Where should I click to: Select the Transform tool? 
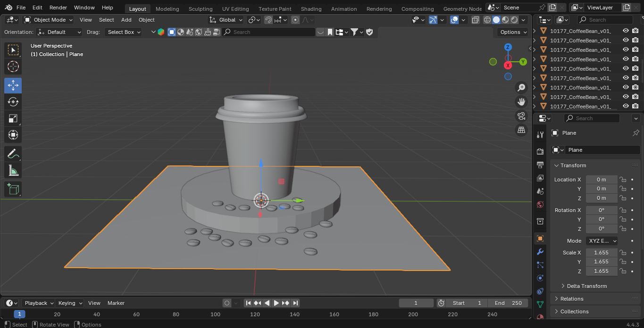pos(13,135)
